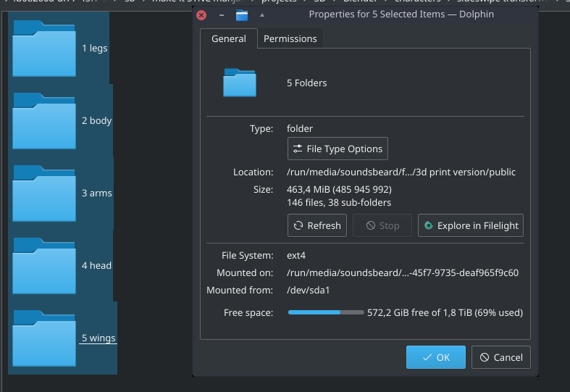Click the '/dev/sda1' mounted from value
The image size is (570, 392).
pyautogui.click(x=308, y=290)
